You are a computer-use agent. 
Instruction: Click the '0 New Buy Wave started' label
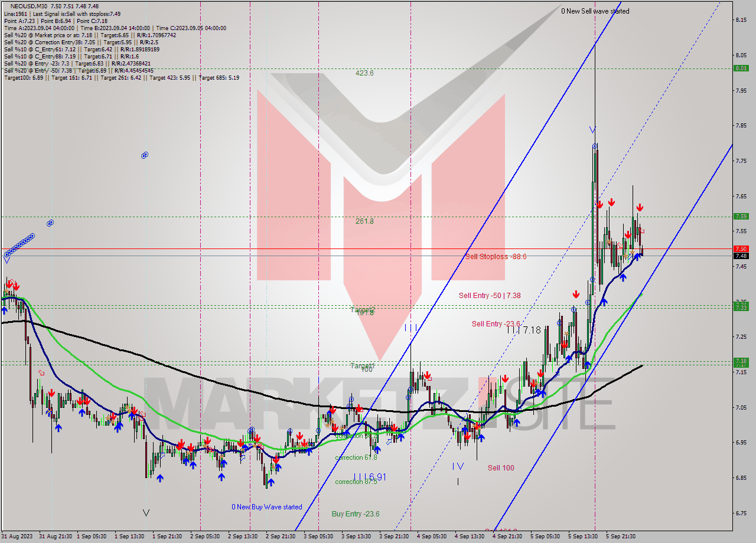tap(266, 507)
